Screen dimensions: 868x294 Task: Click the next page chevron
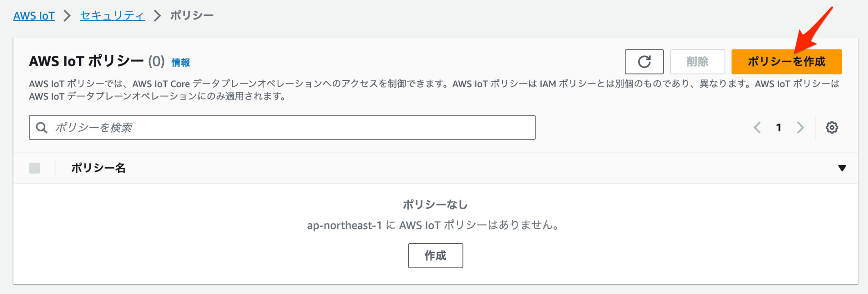[800, 127]
